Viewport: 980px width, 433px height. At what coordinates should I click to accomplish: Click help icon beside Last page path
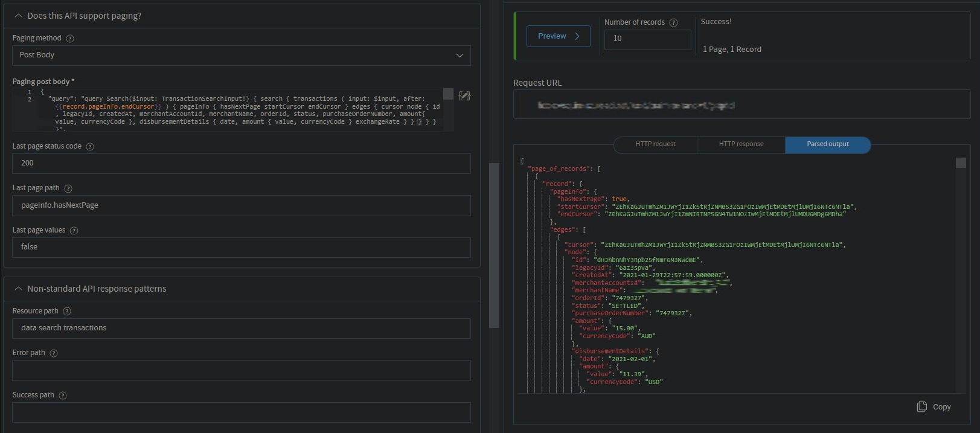[68, 188]
